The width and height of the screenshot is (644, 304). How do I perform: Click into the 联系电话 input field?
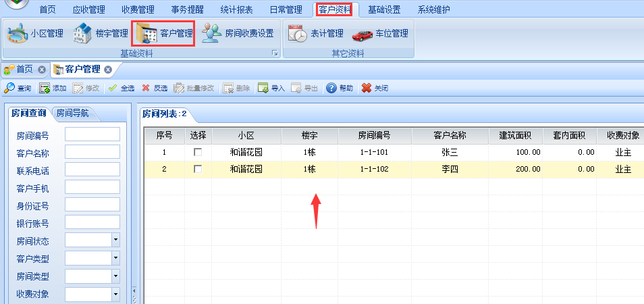pyautogui.click(x=92, y=170)
